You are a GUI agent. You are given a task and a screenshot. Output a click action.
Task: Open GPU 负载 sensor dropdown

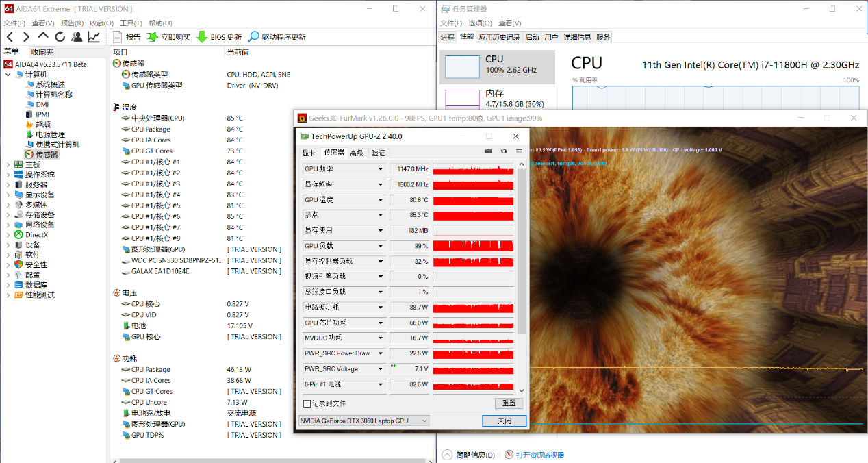coord(381,246)
